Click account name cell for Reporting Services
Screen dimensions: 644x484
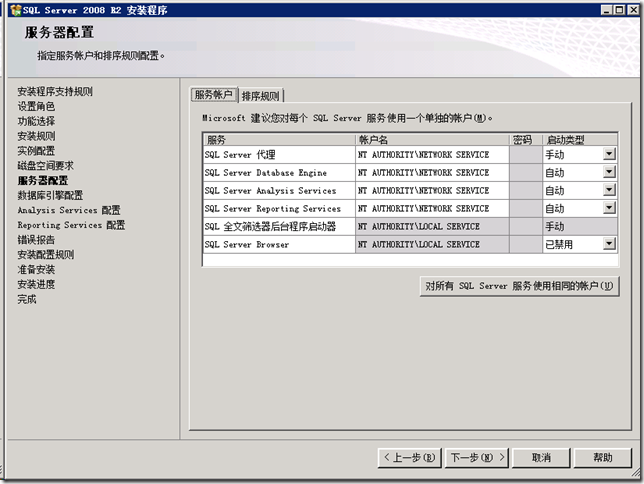[432, 208]
